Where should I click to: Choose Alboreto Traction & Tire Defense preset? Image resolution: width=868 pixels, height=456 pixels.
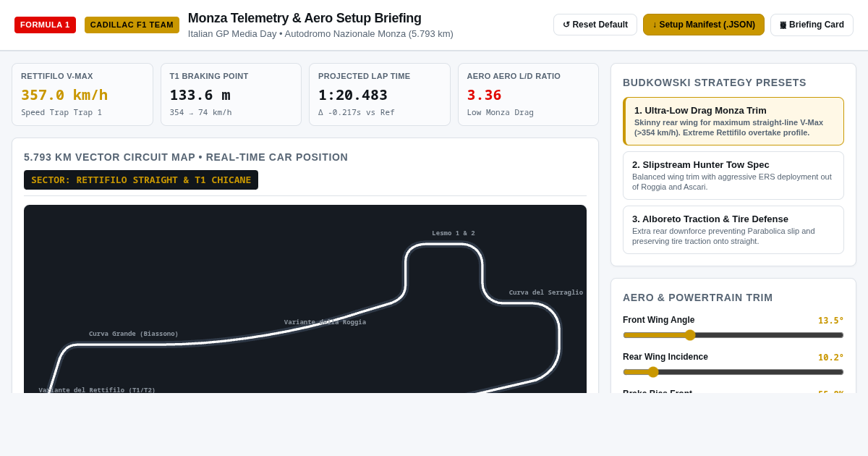(x=733, y=229)
